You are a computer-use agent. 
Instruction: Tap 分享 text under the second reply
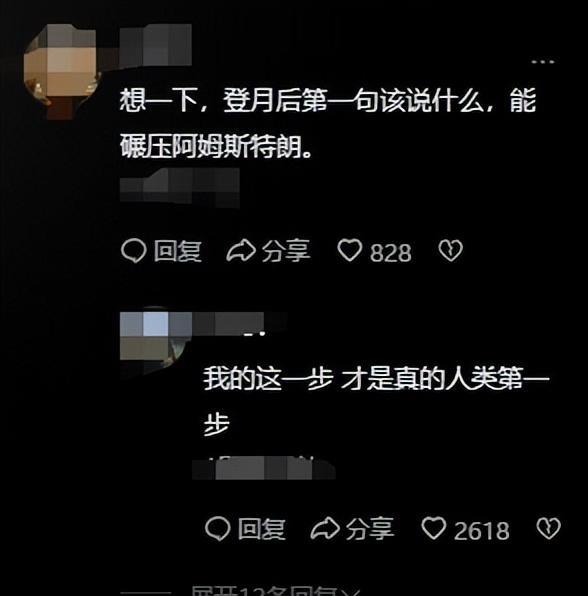click(370, 529)
